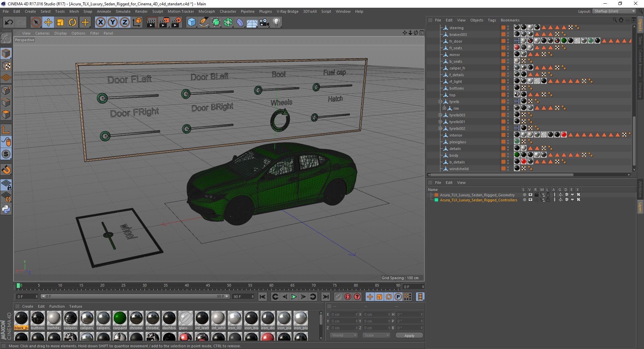
Task: Render the active view
Action: [x=152, y=22]
